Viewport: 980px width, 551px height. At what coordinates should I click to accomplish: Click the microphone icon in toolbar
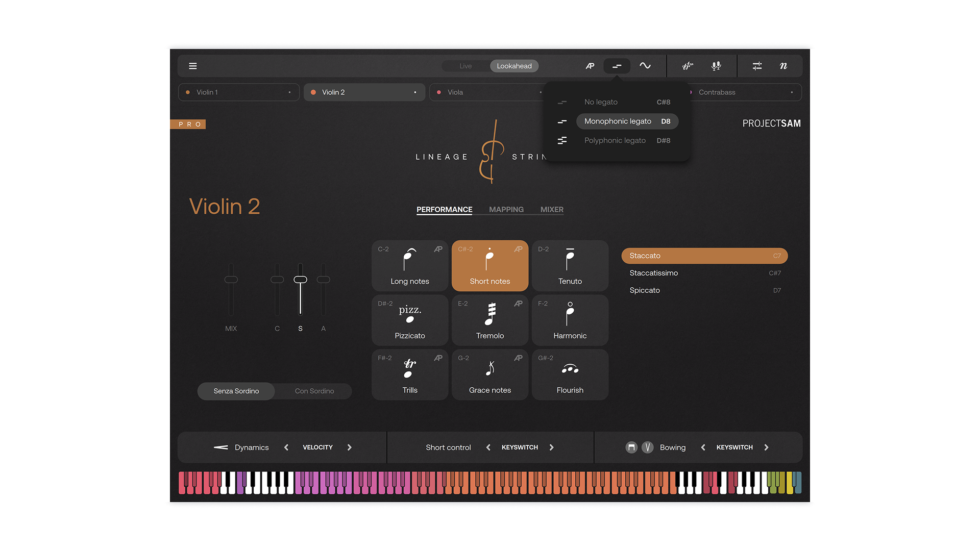coord(716,66)
